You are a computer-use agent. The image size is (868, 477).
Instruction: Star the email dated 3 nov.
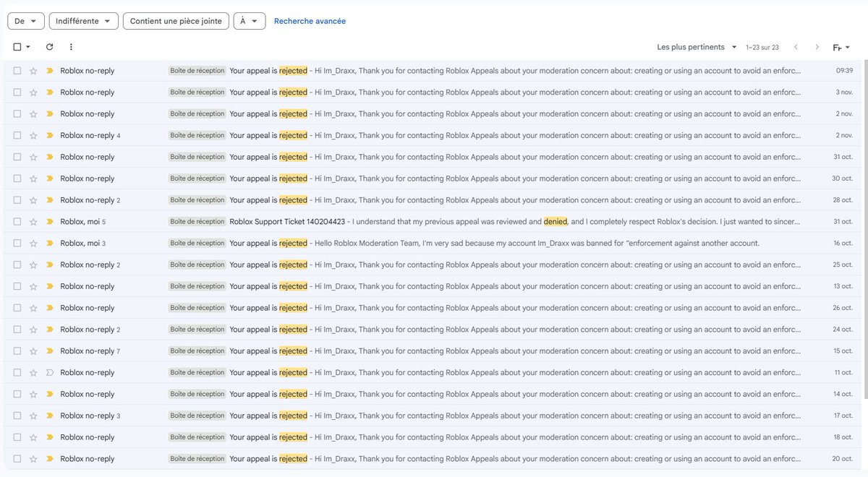pyautogui.click(x=33, y=93)
